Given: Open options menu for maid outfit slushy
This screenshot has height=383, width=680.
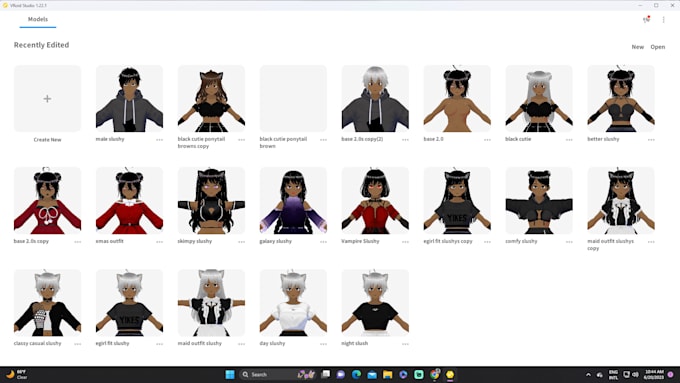Looking at the screenshot, I should pos(242,344).
